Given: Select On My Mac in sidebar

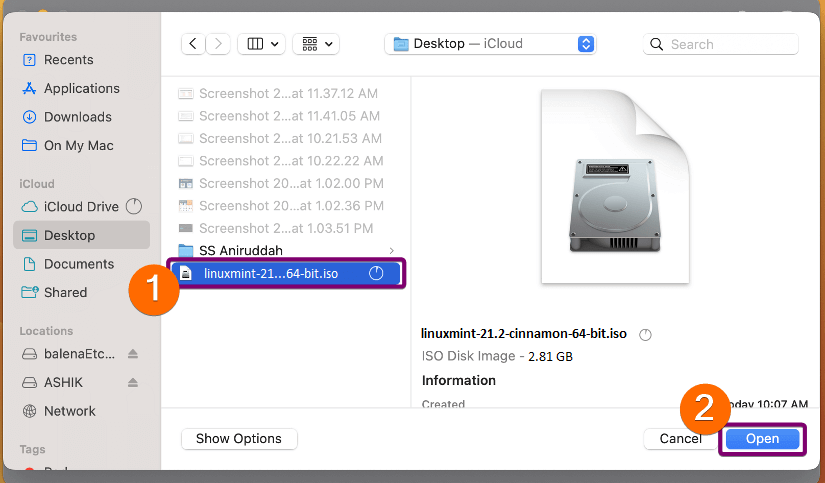Looking at the screenshot, I should click(x=82, y=145).
